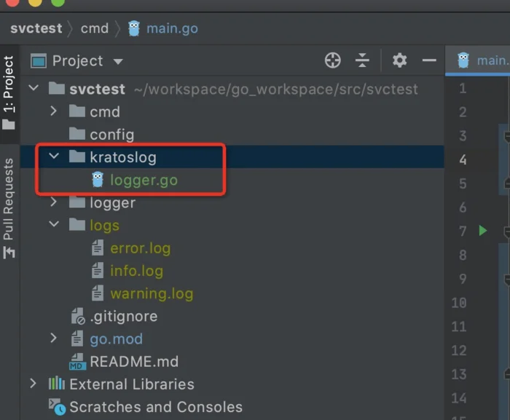The image size is (510, 420).
Task: Collapse the logs folder
Action: coord(54,224)
